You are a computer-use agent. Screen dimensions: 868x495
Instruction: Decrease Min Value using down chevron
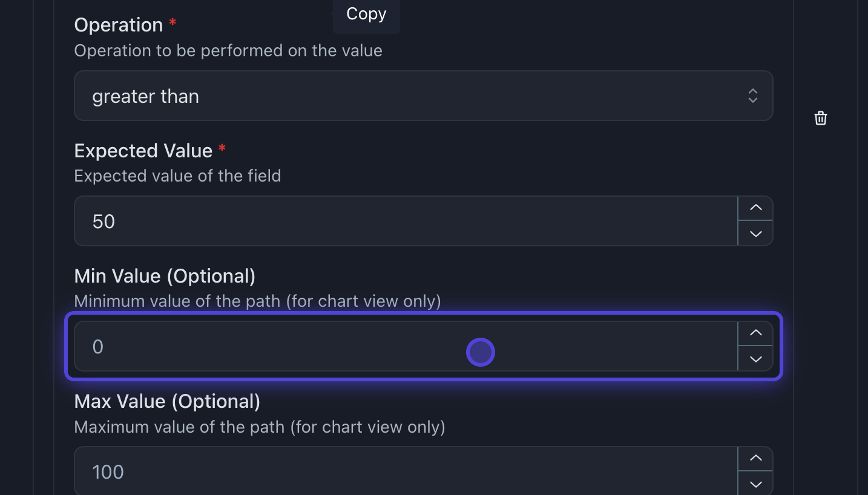(x=755, y=359)
